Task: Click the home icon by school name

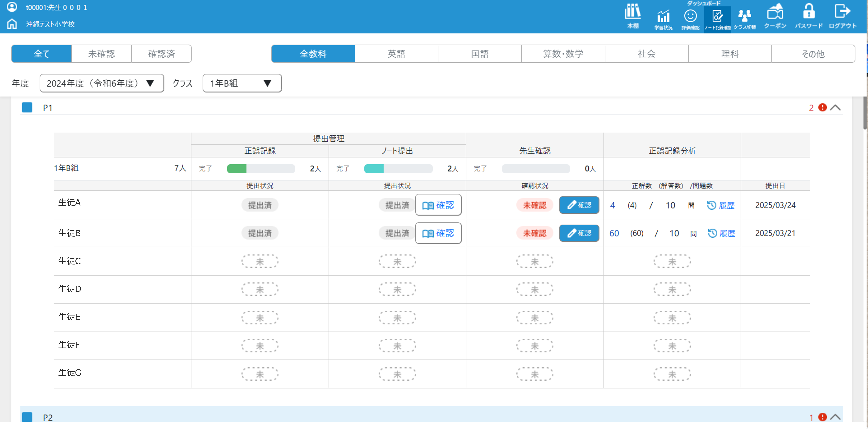Action: (x=12, y=24)
